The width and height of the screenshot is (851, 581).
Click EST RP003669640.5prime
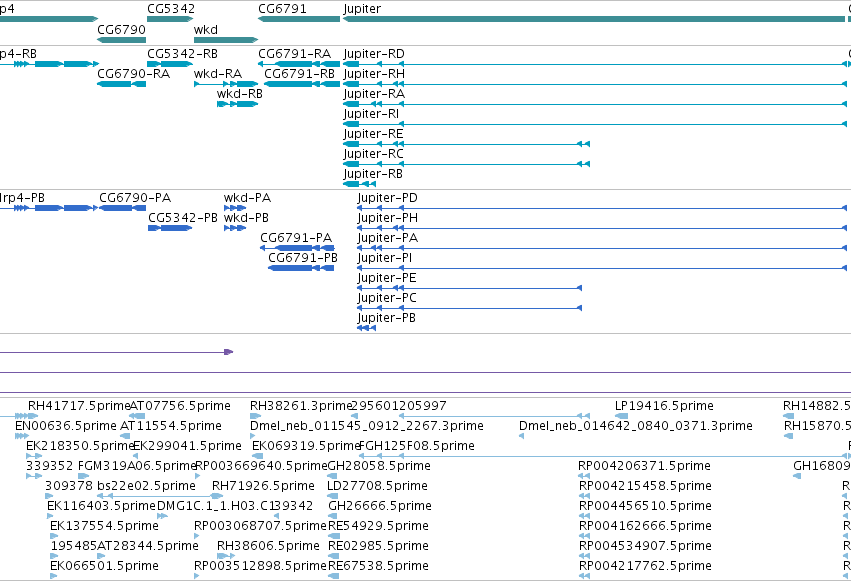[x=261, y=466]
